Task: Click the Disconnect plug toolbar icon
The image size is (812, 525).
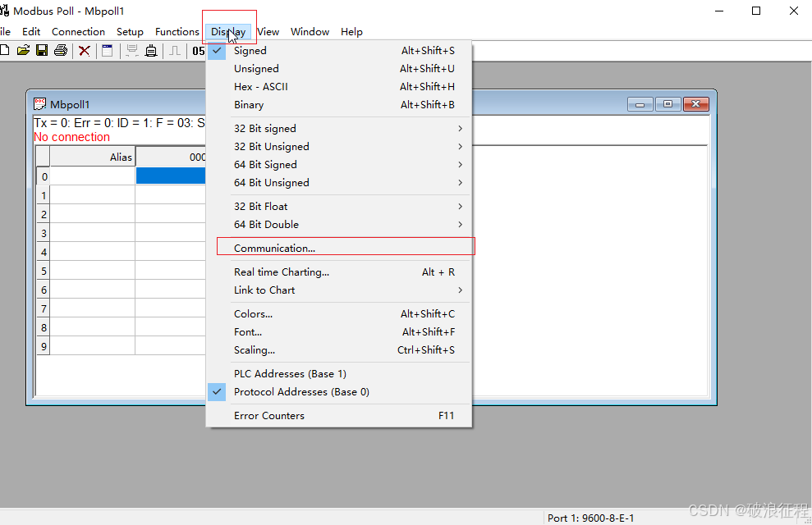Action: 151,51
